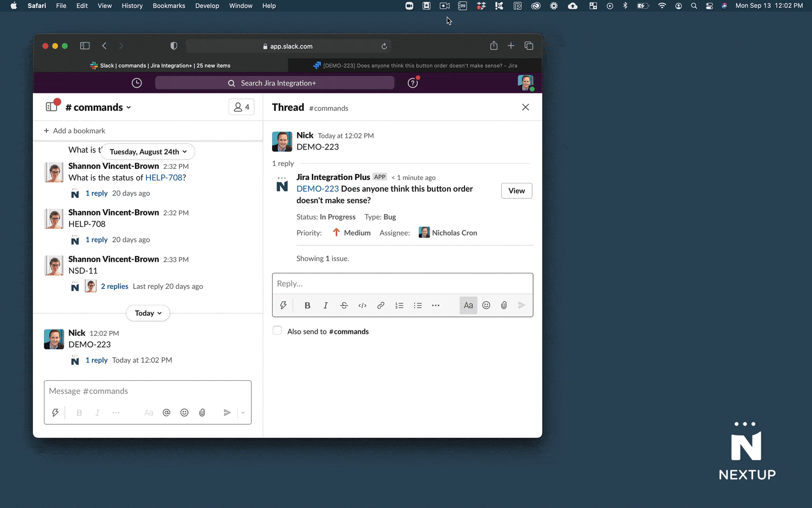Open Safari share icon
The width and height of the screenshot is (812, 508).
493,45
